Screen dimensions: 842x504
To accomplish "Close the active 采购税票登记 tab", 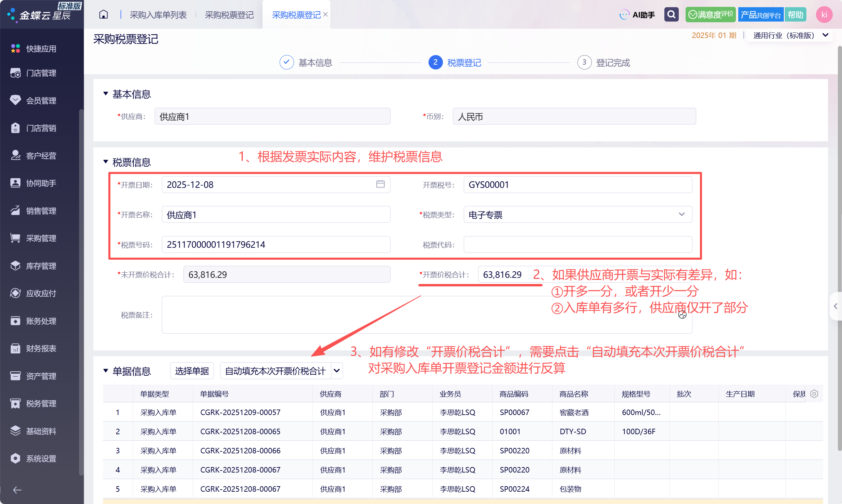I will point(326,14).
